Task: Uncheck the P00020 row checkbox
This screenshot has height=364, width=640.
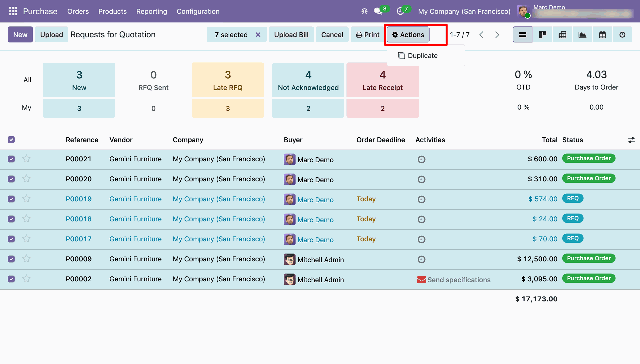Action: [x=11, y=179]
